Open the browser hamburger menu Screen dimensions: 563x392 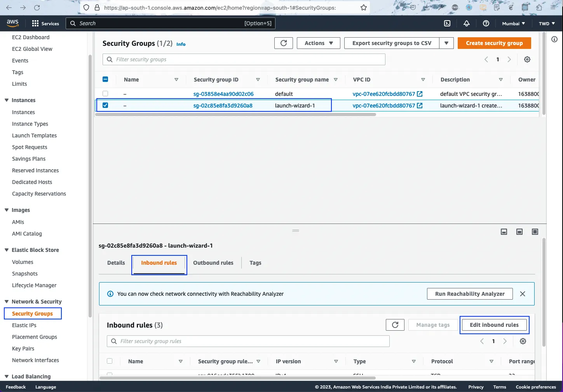[x=553, y=7]
